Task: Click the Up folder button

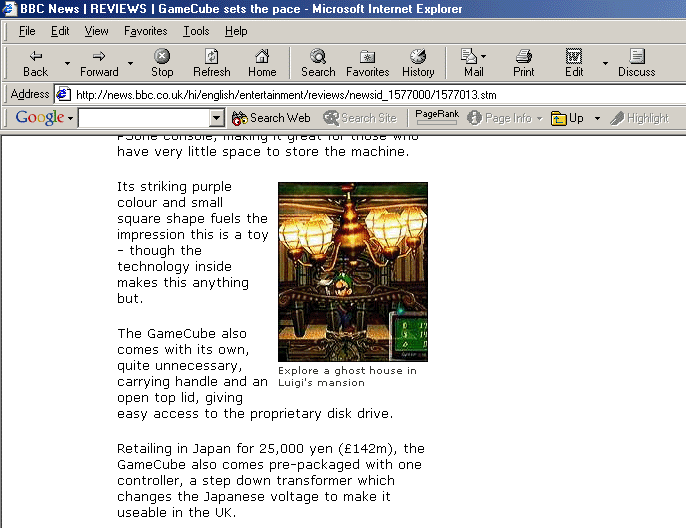Action: click(x=567, y=118)
